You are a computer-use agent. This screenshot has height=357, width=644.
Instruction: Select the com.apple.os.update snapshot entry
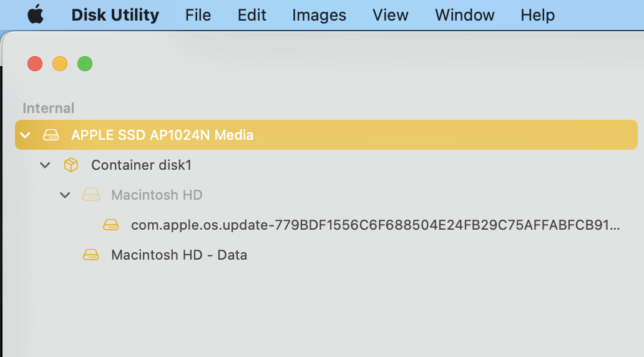(375, 225)
